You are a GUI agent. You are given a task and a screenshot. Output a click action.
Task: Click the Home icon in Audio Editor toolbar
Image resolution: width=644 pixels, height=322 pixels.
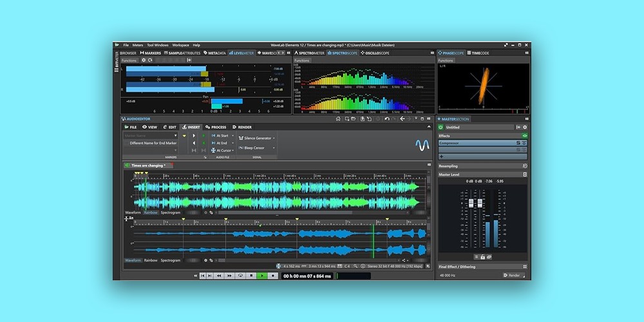pos(338,118)
